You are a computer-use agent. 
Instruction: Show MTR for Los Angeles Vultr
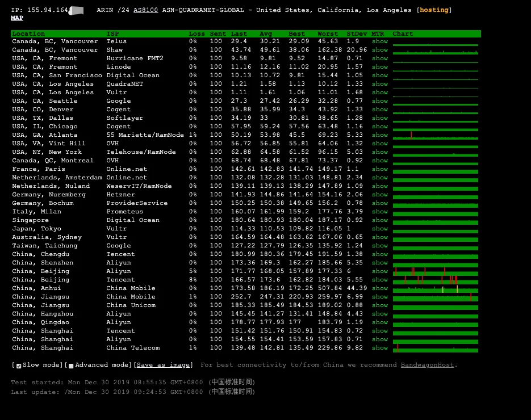(x=380, y=92)
